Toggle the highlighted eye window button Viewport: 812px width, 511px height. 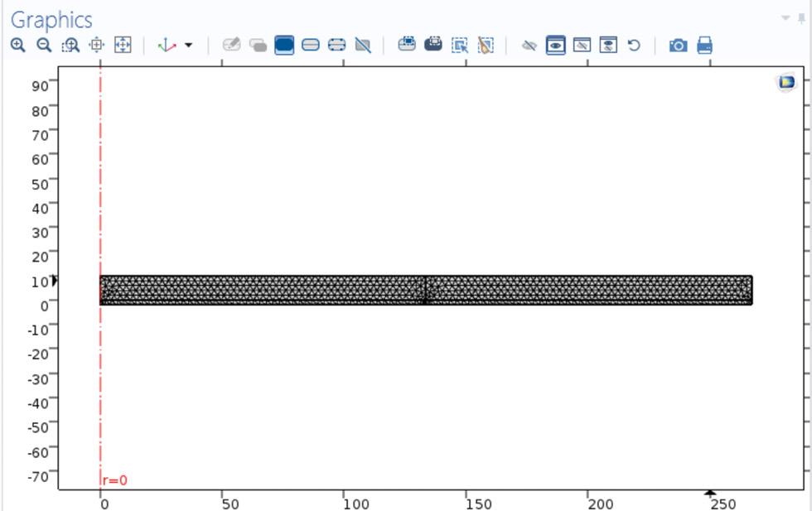tap(556, 45)
